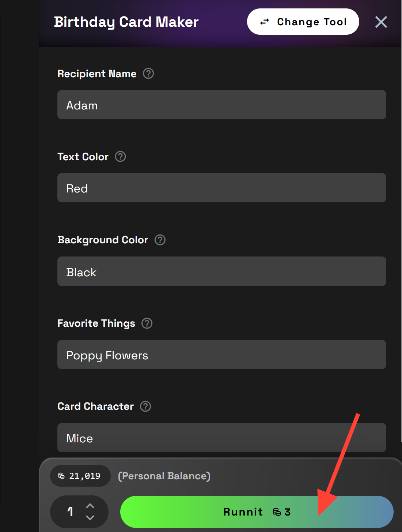Select the Text Color field containing Red
The width and height of the screenshot is (402, 532).
(x=221, y=188)
